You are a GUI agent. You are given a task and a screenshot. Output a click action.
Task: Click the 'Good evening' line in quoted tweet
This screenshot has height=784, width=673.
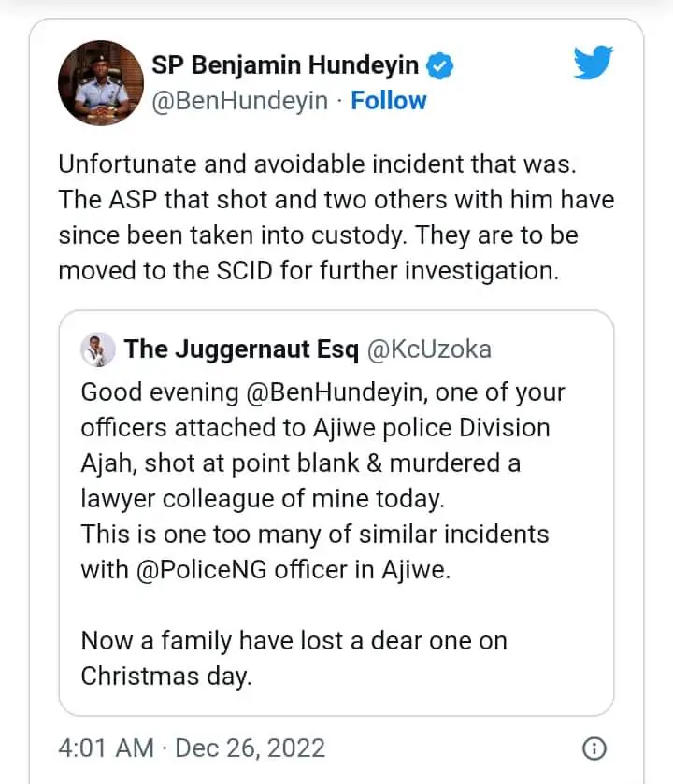323,392
